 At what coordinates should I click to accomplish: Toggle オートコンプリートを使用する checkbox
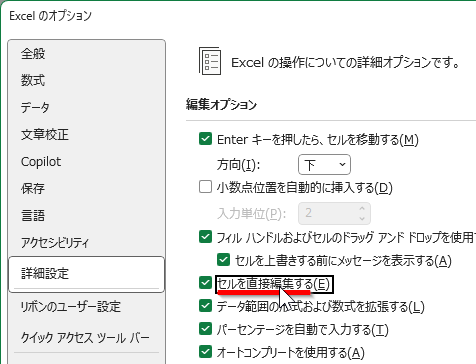205,351
